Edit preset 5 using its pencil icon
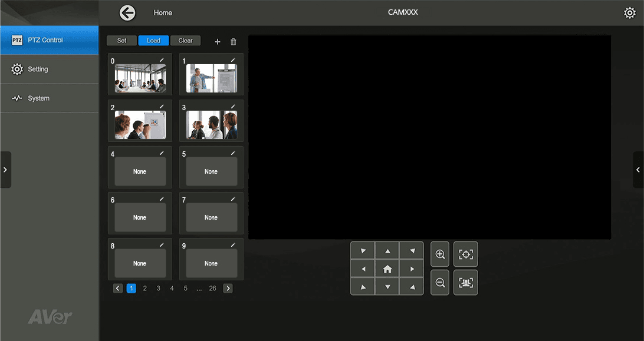Viewport: 644px width, 341px height. pos(233,153)
